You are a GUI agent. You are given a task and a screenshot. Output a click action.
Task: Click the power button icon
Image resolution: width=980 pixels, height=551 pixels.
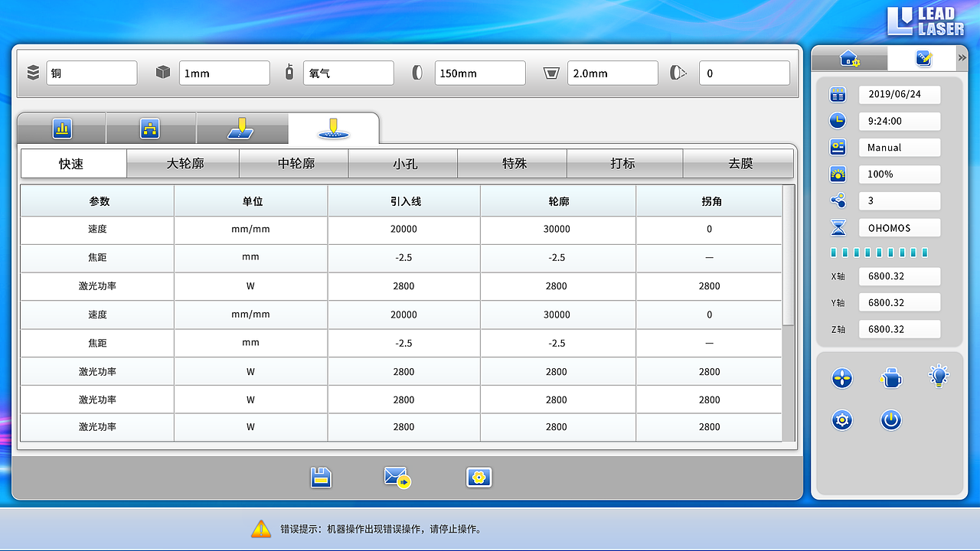click(x=890, y=419)
